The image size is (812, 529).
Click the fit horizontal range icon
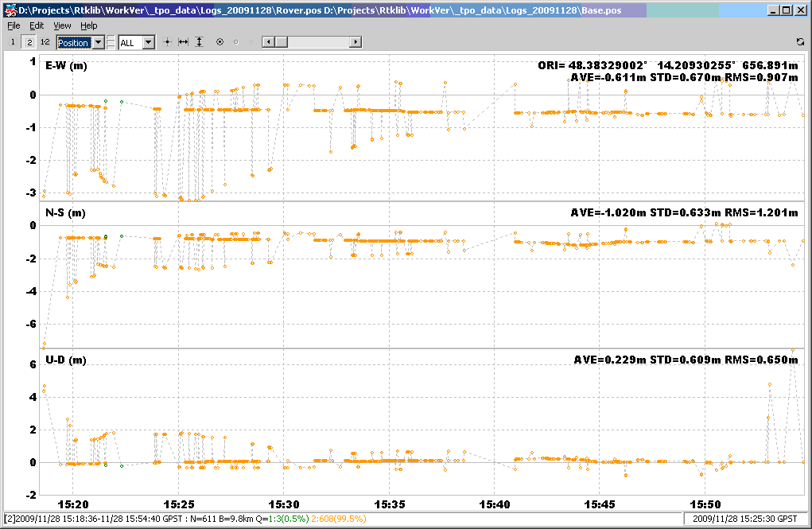[183, 42]
